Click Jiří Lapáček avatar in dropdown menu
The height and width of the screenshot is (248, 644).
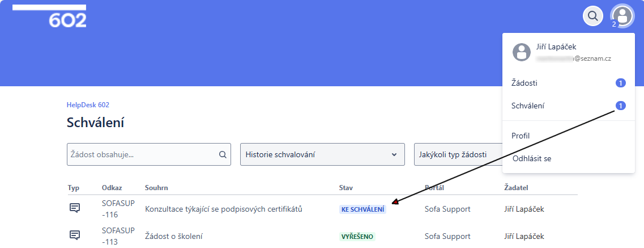tap(521, 52)
